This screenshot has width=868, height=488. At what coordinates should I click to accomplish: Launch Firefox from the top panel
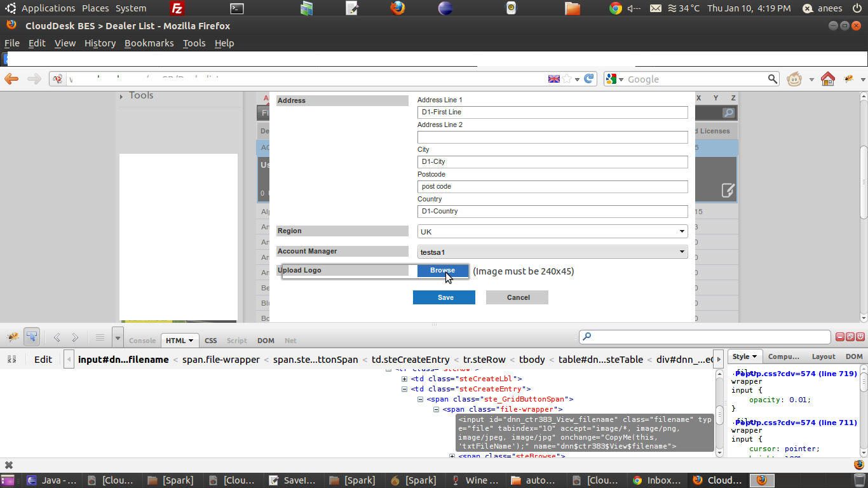(398, 8)
